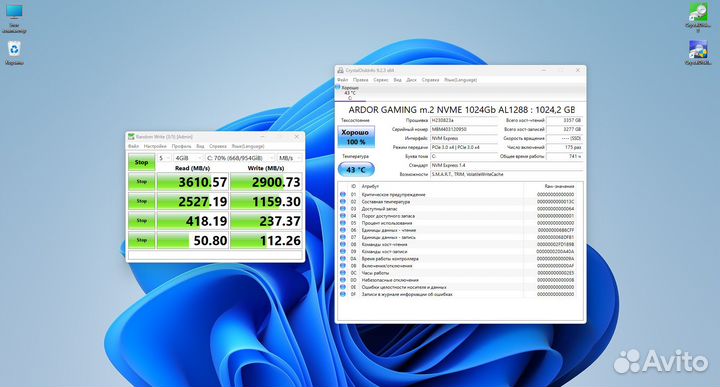Screen dimensions: 720x387
Task: Click the write result 2900.73
Action: (266, 182)
